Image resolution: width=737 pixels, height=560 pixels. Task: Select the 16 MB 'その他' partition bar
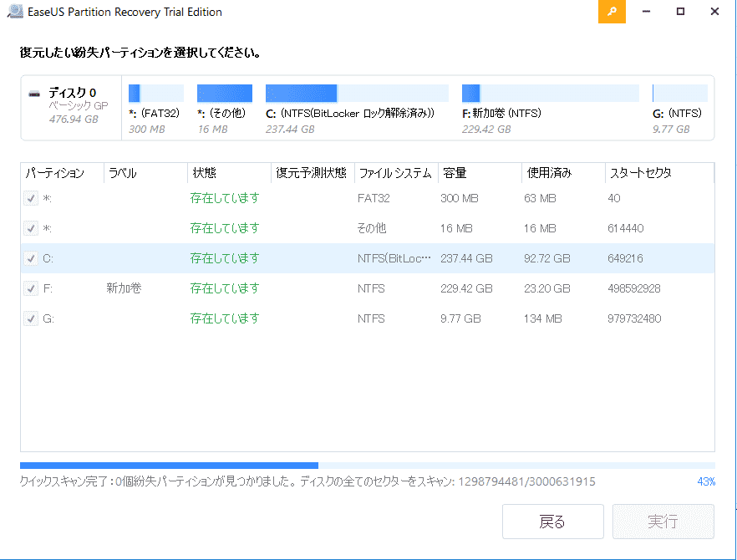pos(224,93)
